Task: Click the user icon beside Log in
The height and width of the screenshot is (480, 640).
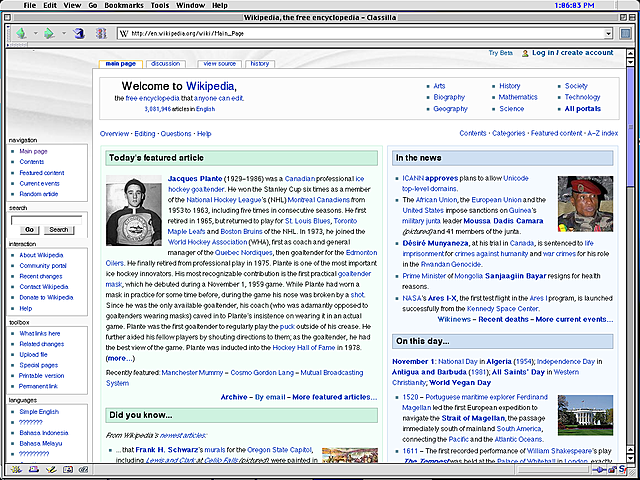Action: 525,53
